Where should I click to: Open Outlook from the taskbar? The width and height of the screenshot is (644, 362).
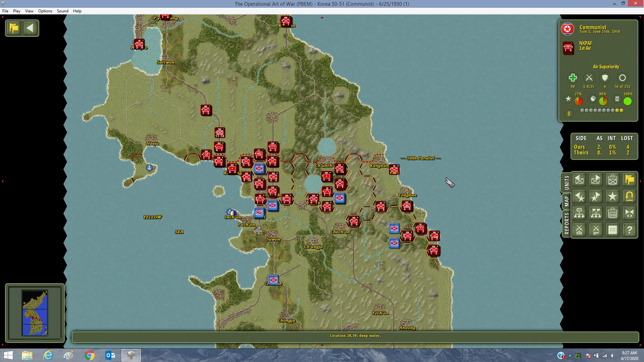tap(110, 355)
